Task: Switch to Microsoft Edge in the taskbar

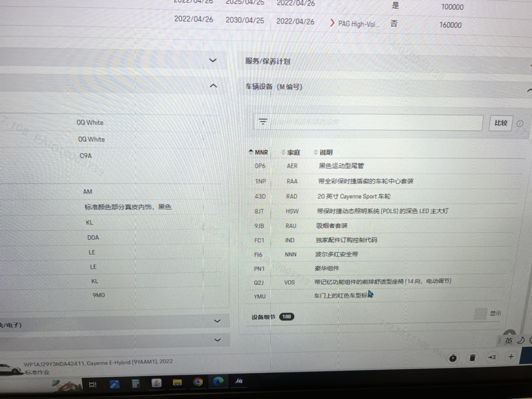Action: click(x=218, y=381)
